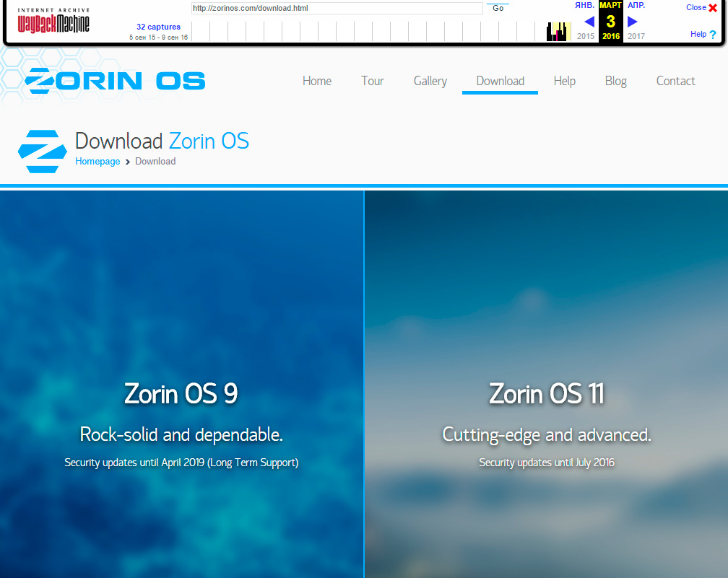Click the Homepage breadcrumb link
Viewport: 728px width, 578px height.
point(97,162)
